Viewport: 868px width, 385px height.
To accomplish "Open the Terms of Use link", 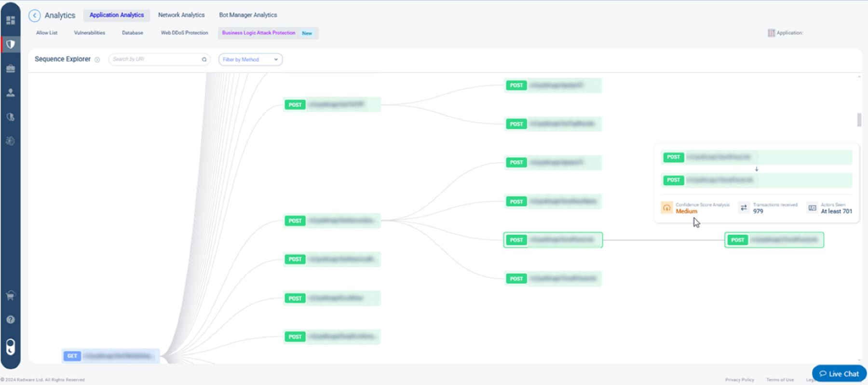I will pyautogui.click(x=780, y=380).
